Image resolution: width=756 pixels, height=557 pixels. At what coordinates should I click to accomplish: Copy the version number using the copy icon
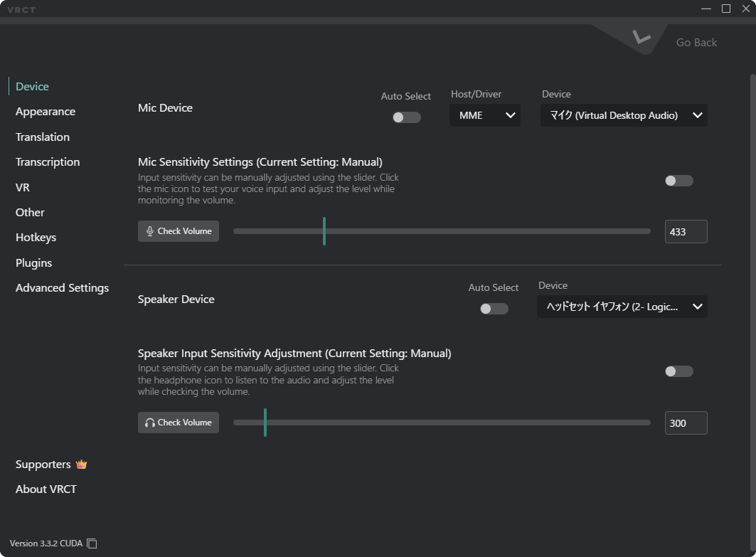coord(92,543)
